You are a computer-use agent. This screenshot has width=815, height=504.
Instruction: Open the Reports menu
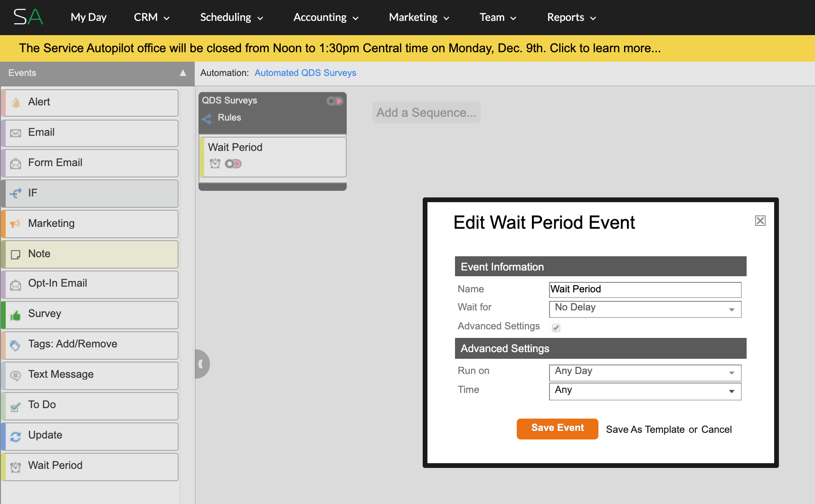tap(571, 17)
